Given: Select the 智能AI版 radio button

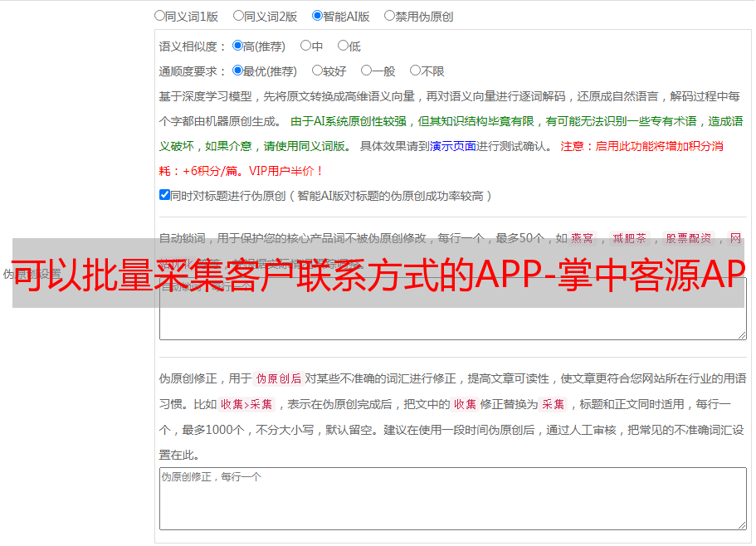Looking at the screenshot, I should (x=317, y=15).
